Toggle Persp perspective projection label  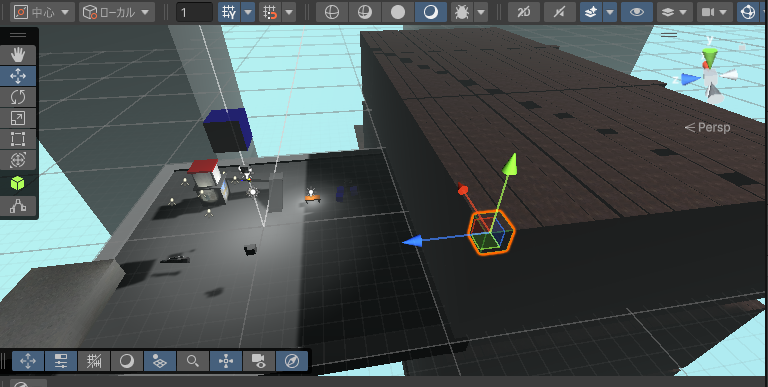(x=707, y=127)
